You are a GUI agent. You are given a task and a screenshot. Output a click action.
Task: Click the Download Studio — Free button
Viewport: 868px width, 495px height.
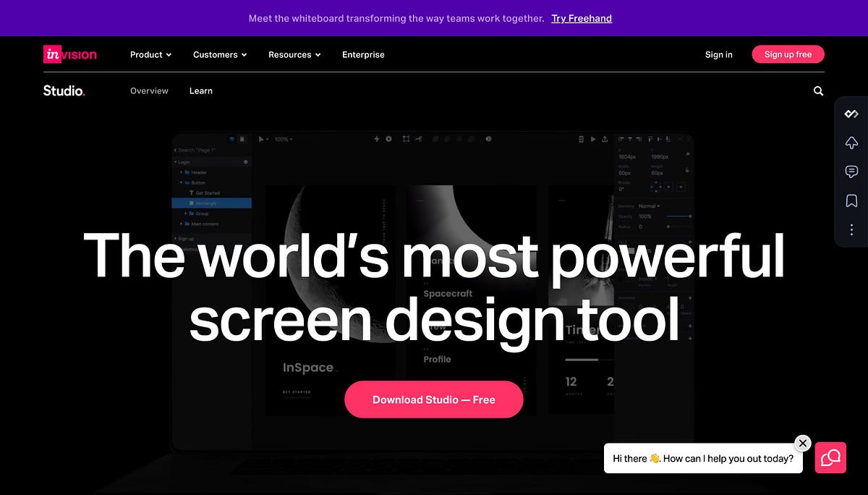tap(433, 399)
